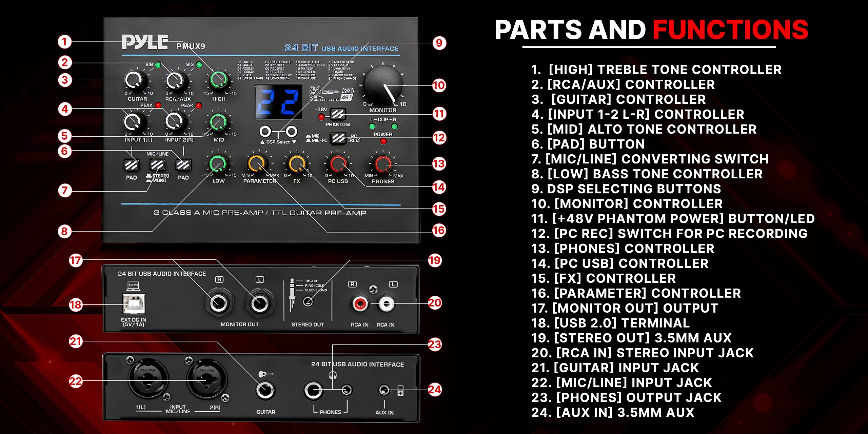
Task: Toggle the STEREO/MONO mic/line switch
Action: [x=158, y=165]
